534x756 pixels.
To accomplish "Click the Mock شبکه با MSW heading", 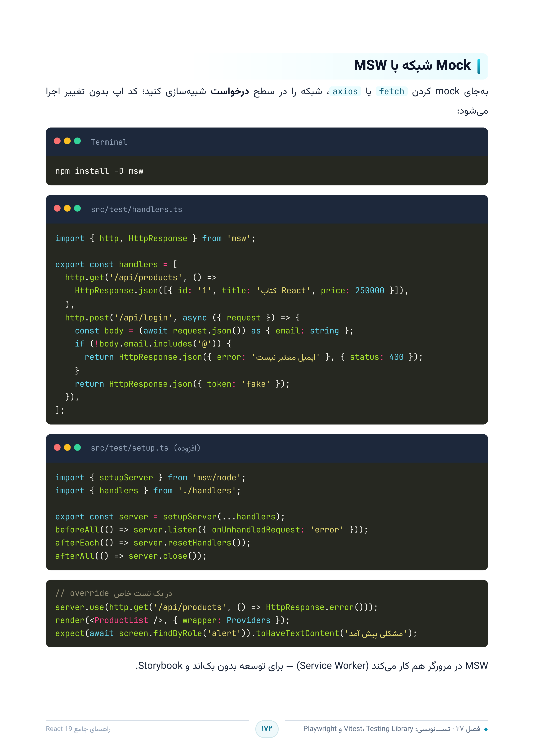I will point(412,65).
